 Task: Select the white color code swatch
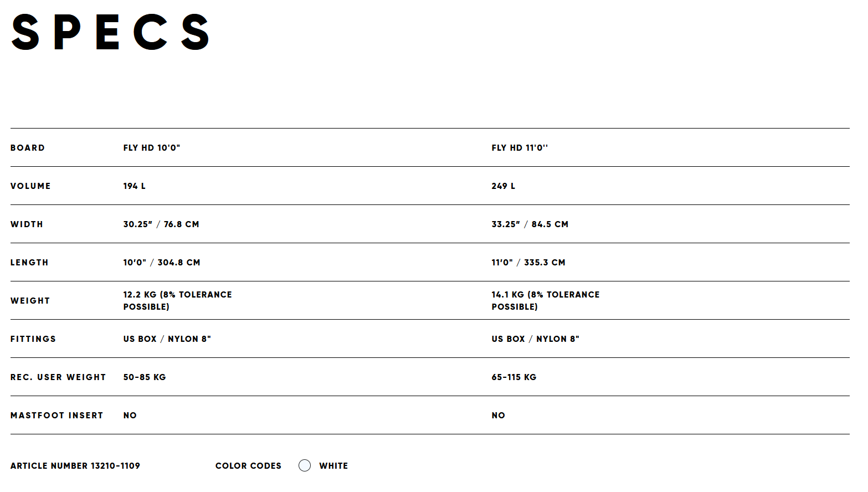pyautogui.click(x=305, y=465)
